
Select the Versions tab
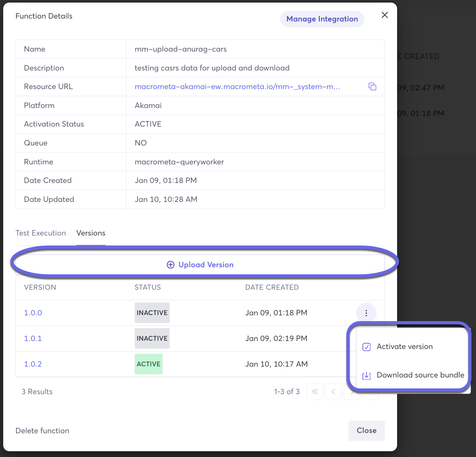click(x=91, y=233)
